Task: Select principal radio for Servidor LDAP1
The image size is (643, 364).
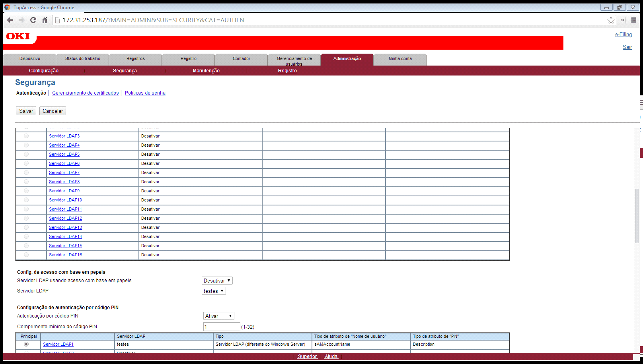Action: coord(26,344)
